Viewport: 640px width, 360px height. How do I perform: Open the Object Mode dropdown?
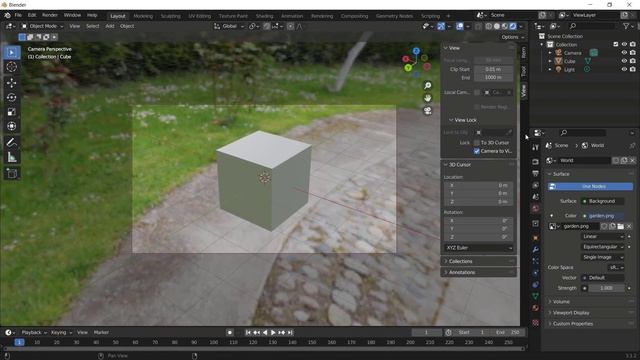tap(42, 26)
